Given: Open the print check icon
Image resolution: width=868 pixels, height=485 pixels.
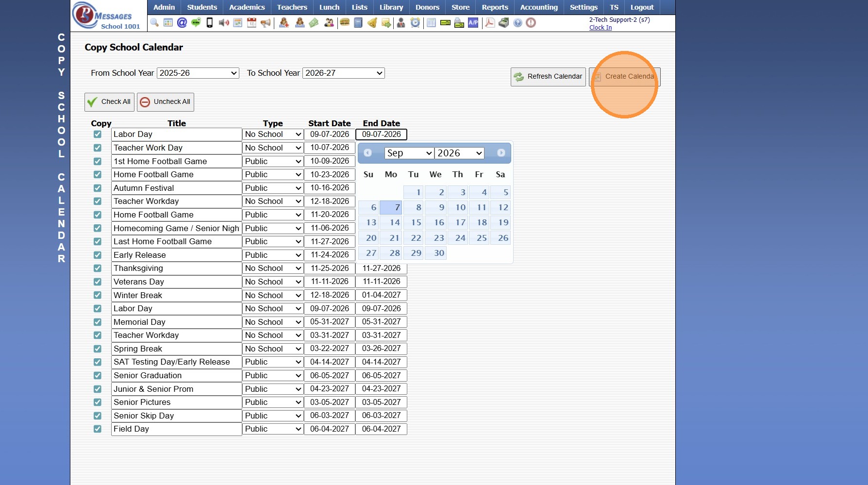Looking at the screenshot, I should [459, 23].
